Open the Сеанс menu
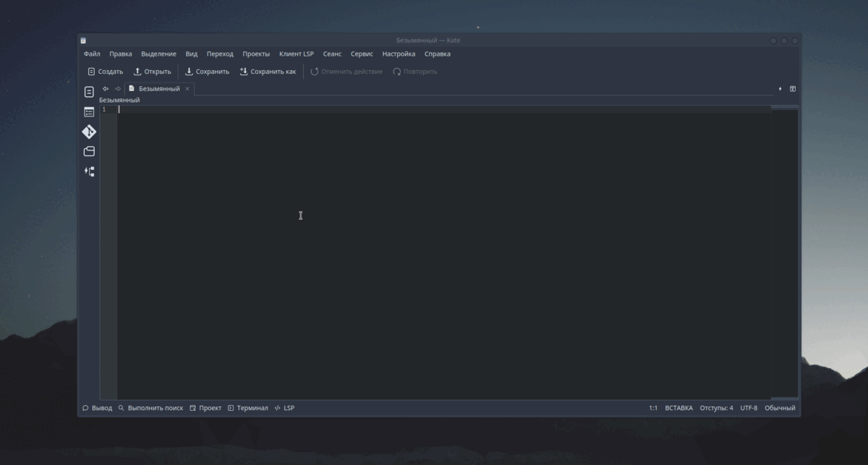 (x=332, y=54)
